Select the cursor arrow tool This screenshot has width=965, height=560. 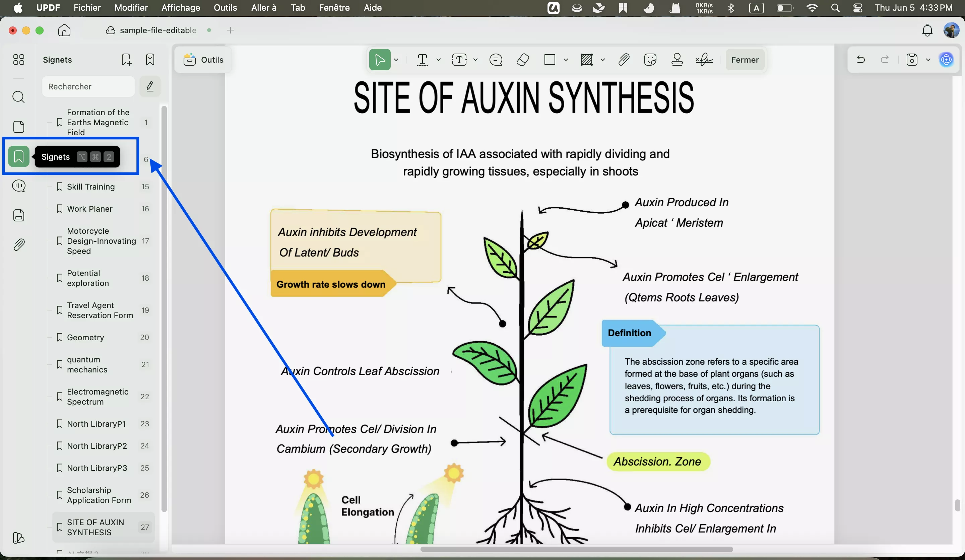click(380, 60)
